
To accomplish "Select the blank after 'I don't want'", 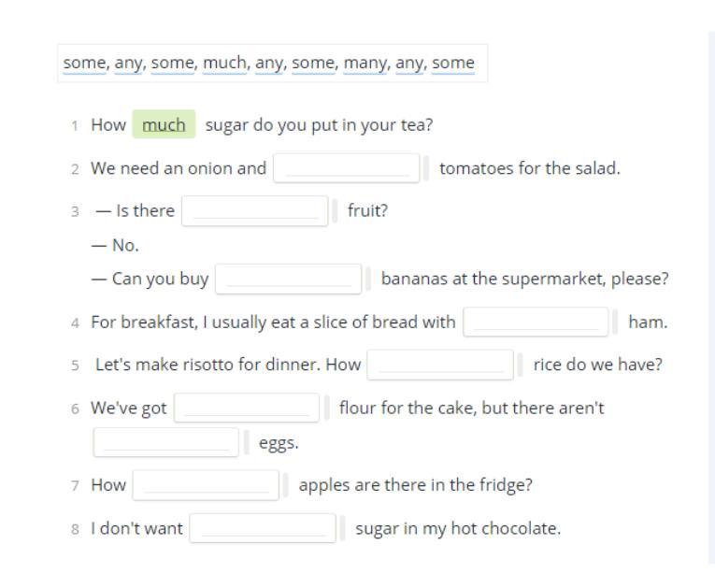I will 263,528.
